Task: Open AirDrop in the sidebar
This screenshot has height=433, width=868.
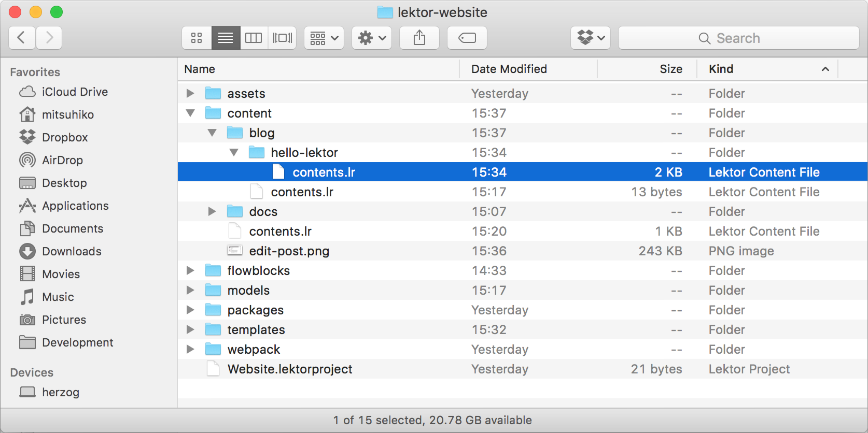Action: tap(62, 160)
